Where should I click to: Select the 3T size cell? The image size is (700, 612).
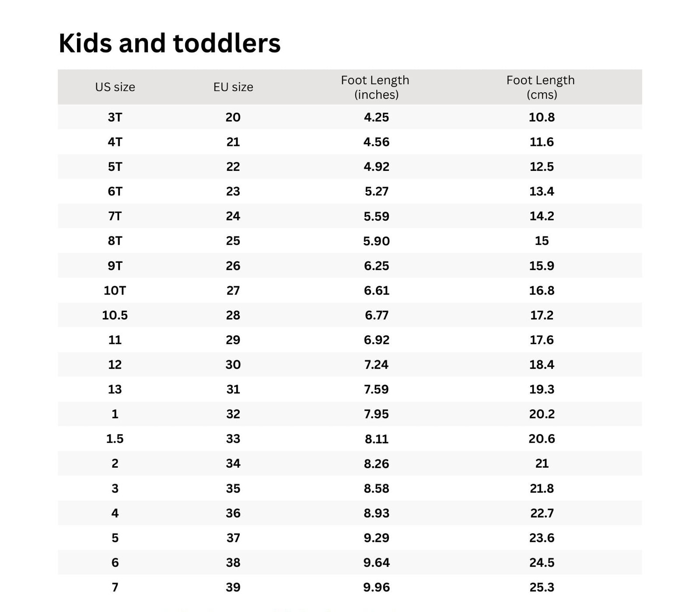[115, 117]
